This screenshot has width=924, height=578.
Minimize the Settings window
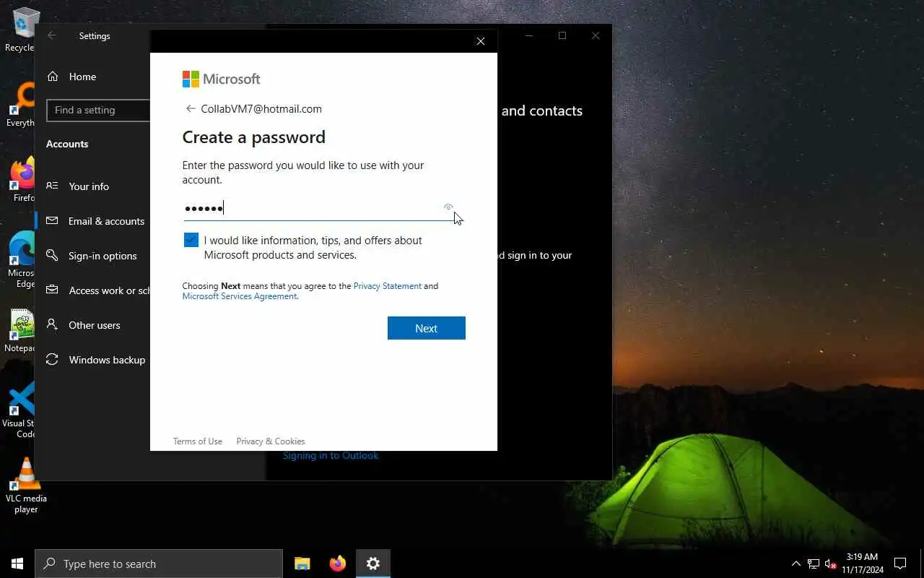click(529, 35)
